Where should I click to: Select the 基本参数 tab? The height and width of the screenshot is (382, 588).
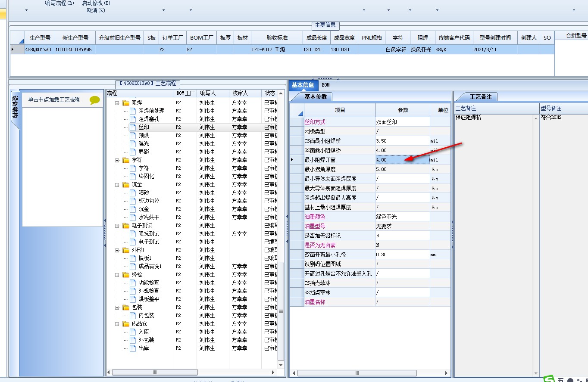pos(316,96)
